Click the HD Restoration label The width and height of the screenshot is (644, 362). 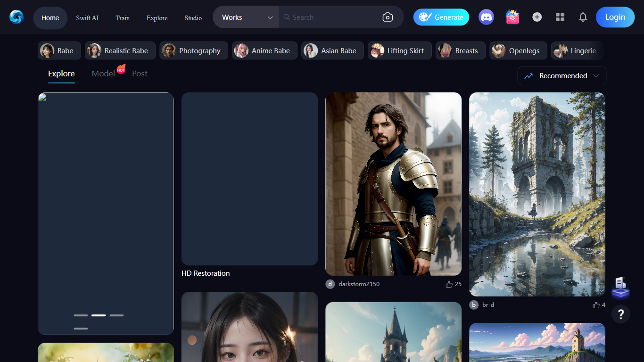click(206, 273)
